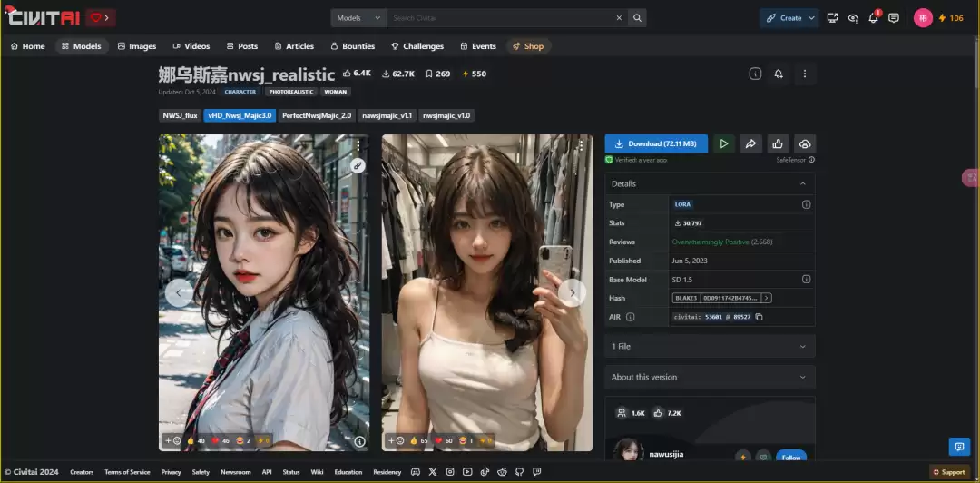980x483 pixels.
Task: Copy the AIR identifier to clipboard
Action: (x=759, y=317)
